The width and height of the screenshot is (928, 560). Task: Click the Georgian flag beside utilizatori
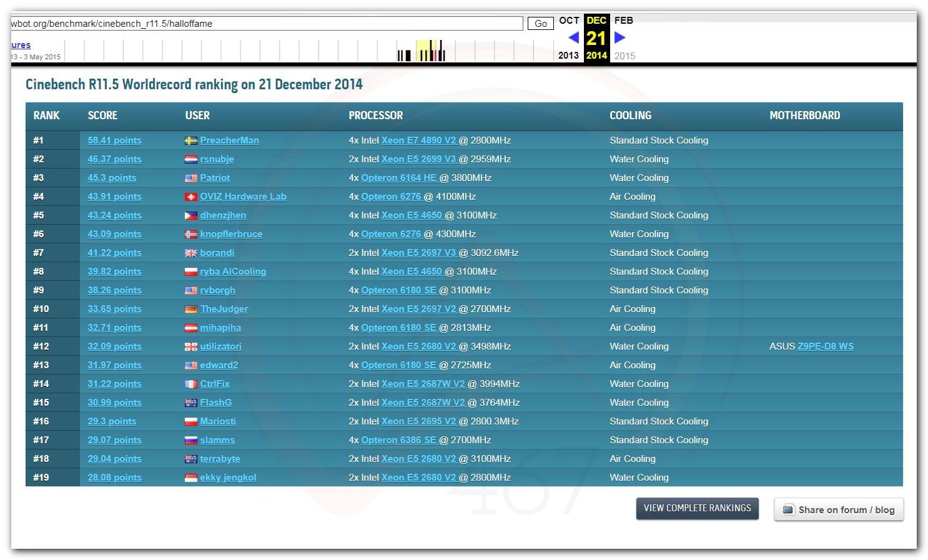191,347
